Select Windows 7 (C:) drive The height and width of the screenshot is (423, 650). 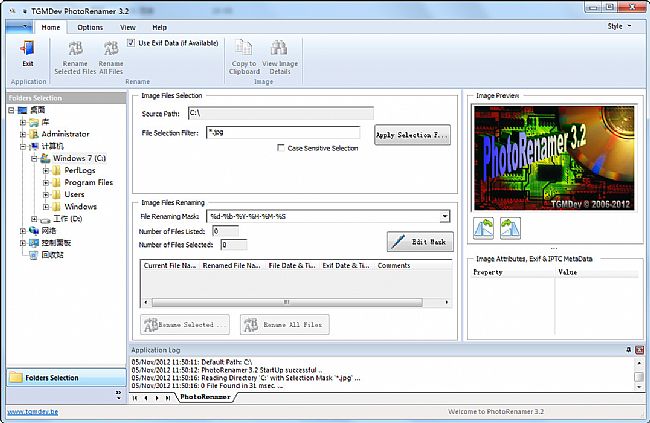79,158
